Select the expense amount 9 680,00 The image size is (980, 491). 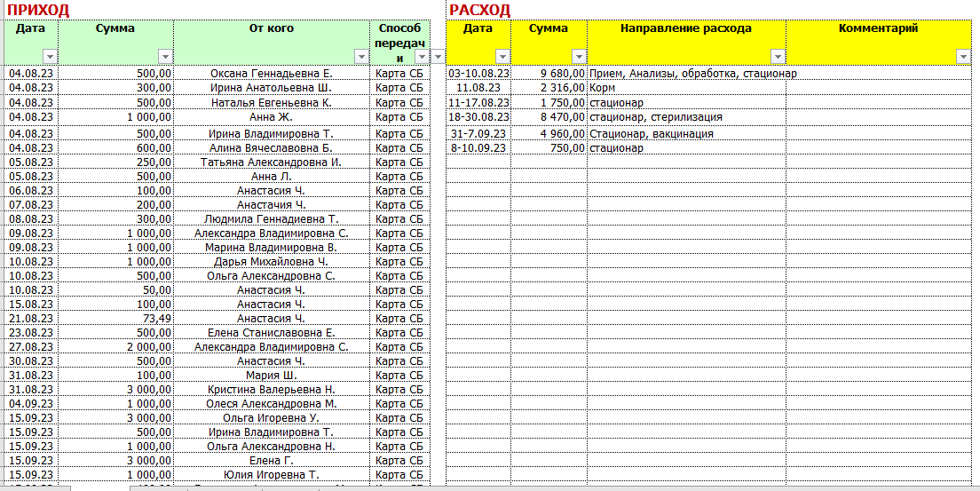pyautogui.click(x=549, y=73)
